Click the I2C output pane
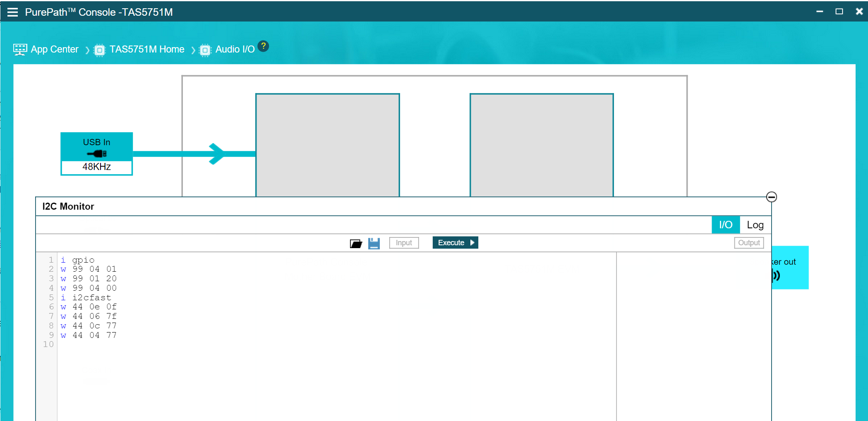The width and height of the screenshot is (868, 421). (694, 336)
